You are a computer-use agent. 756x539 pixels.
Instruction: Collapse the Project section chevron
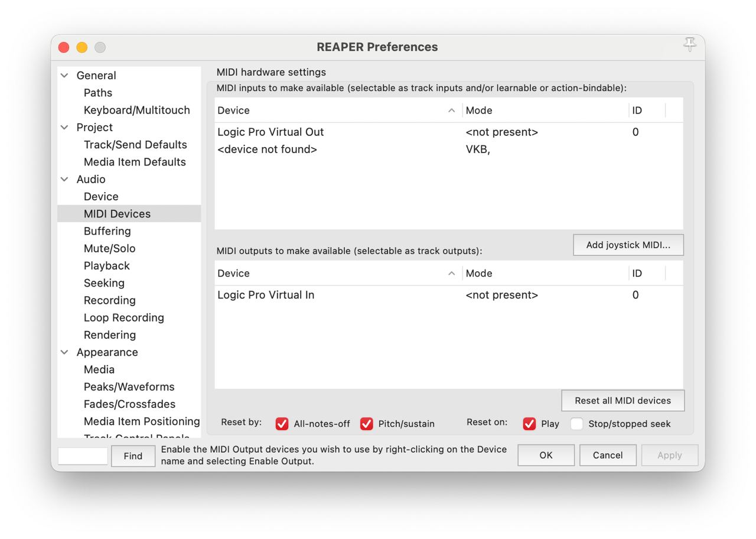(x=65, y=128)
